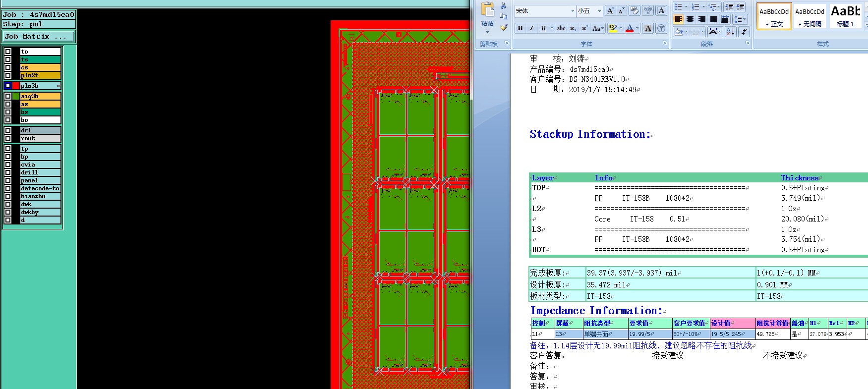Open the Change Case (Aa) dropdown
This screenshot has height=389, width=868.
click(x=597, y=28)
